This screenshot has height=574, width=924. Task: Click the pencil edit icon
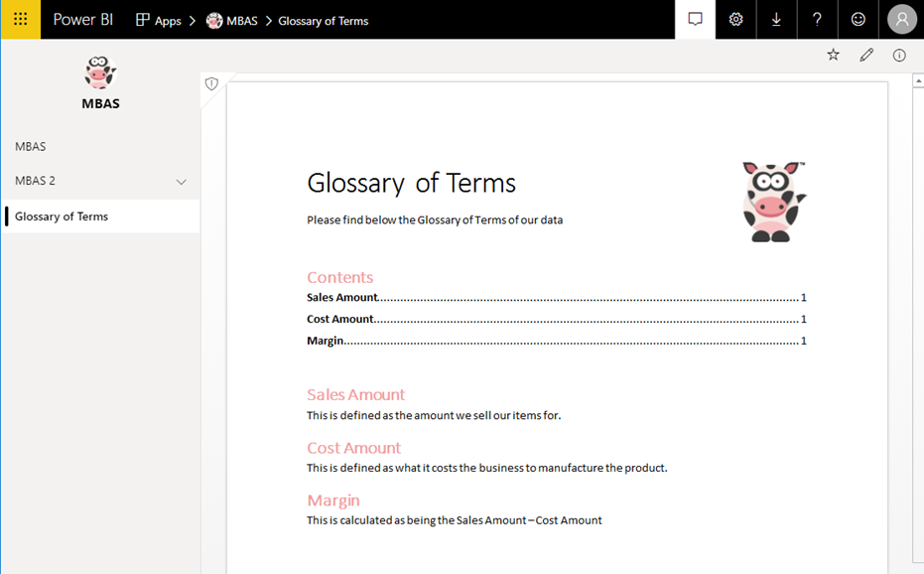coord(866,56)
